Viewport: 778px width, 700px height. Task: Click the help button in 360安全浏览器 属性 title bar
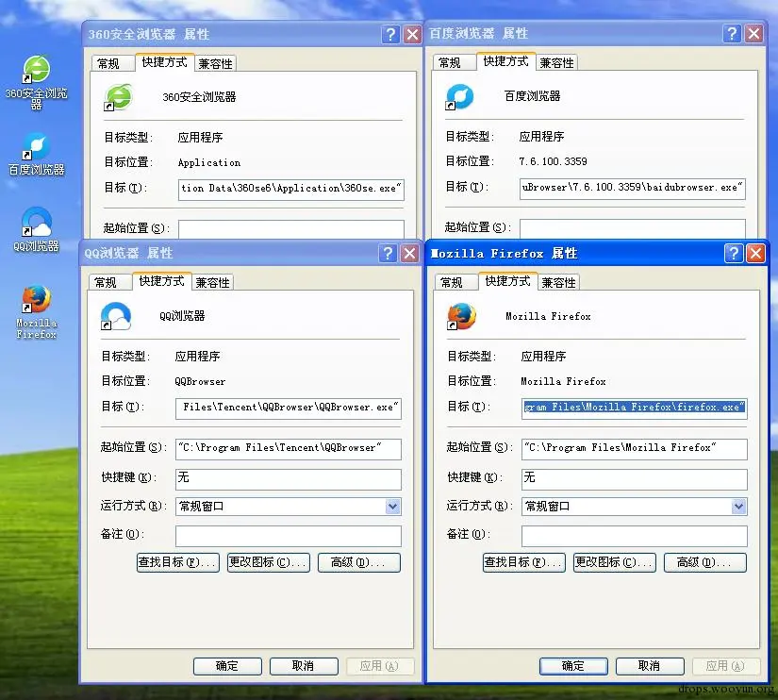pyautogui.click(x=390, y=34)
